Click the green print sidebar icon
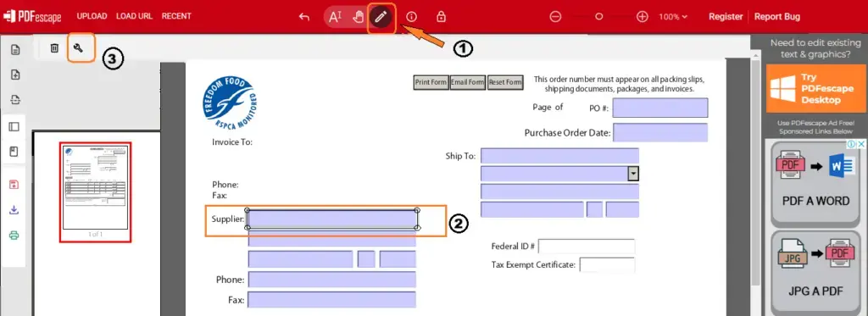The image size is (868, 316). (x=14, y=236)
